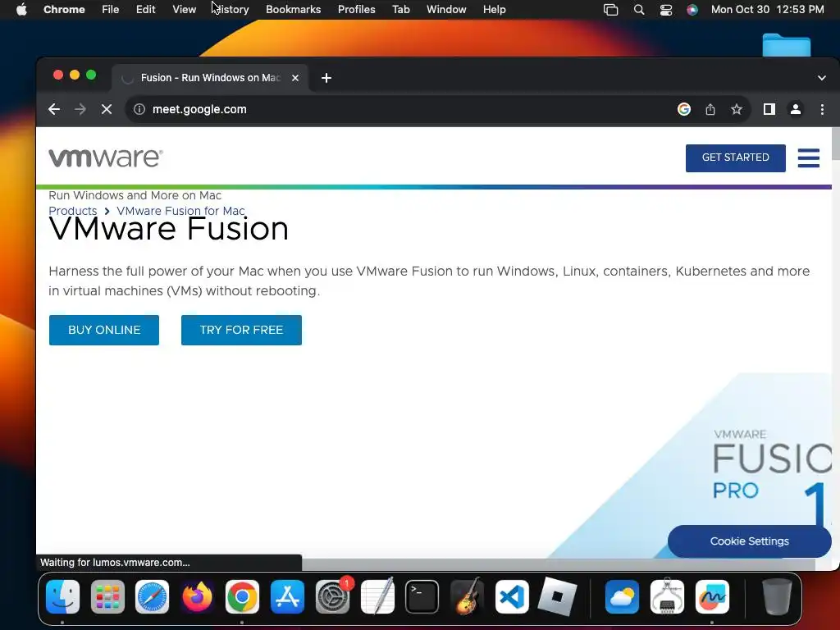Click Chrome in the Dock
Viewport: 840px width, 630px height.
(x=242, y=597)
